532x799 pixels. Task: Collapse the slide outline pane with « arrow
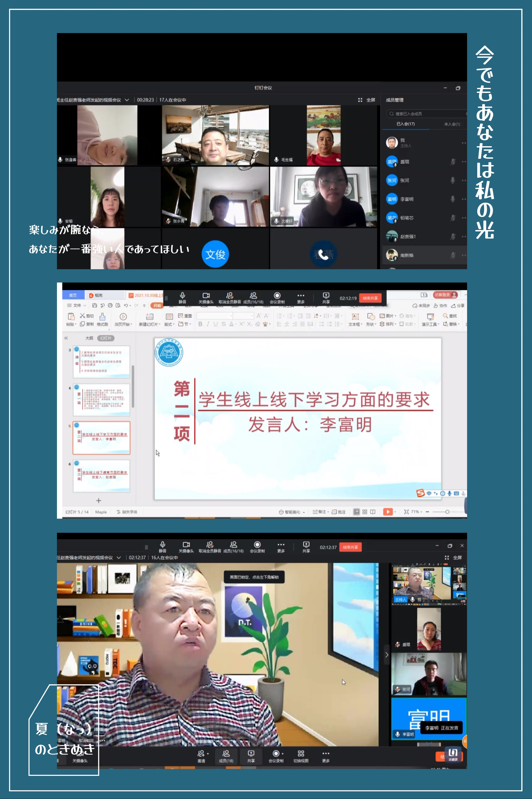coord(66,338)
